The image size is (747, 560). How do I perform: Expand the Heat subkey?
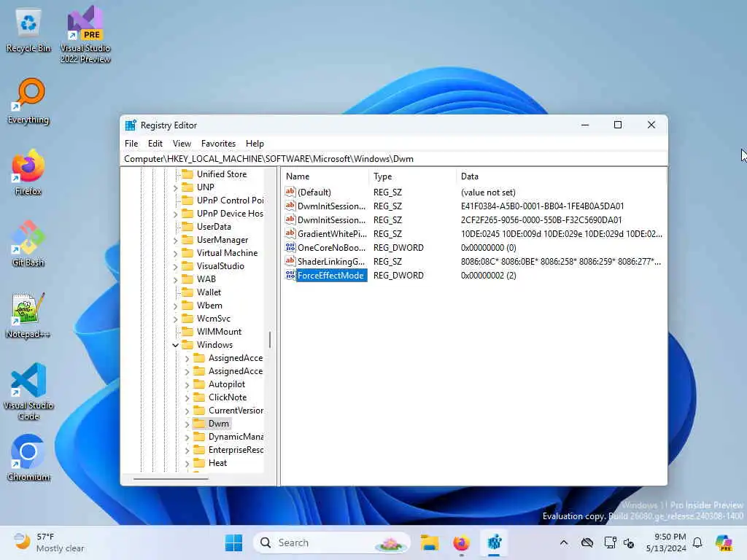click(187, 463)
